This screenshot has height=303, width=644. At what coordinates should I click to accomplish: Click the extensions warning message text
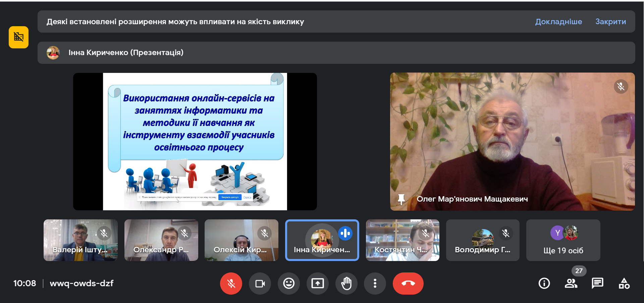175,22
